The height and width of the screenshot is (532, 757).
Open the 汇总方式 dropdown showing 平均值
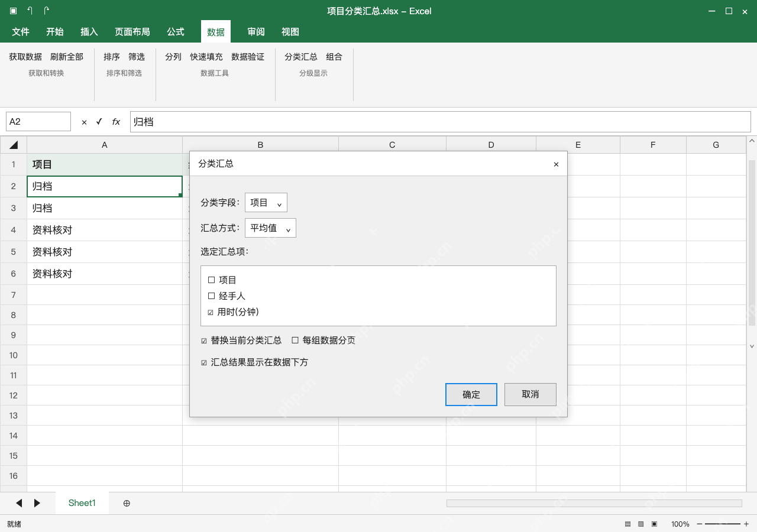270,228
